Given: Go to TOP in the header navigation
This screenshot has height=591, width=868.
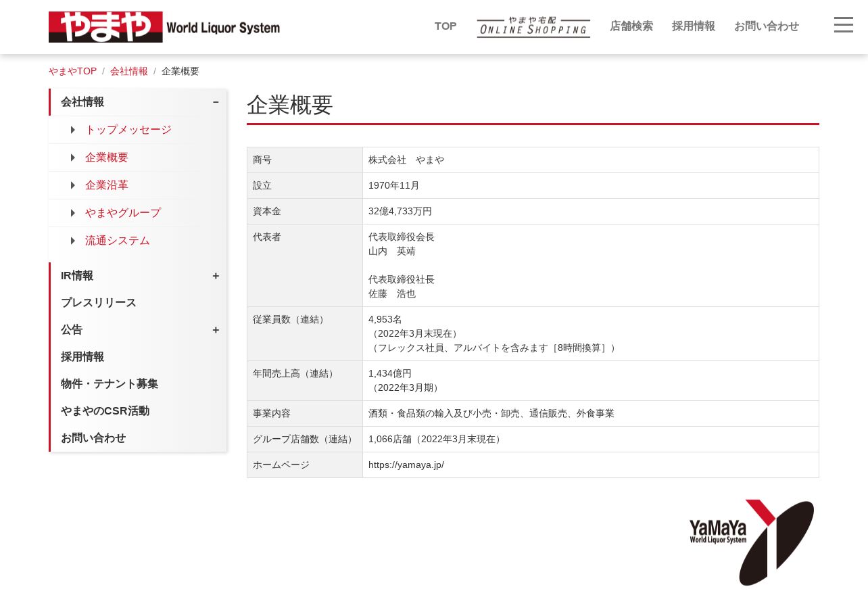Looking at the screenshot, I should [445, 26].
